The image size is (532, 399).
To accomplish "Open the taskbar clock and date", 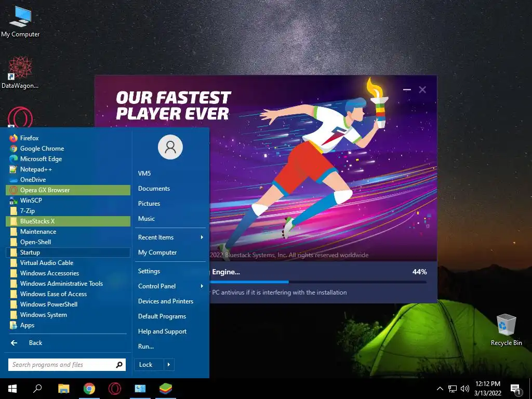I will (x=487, y=389).
